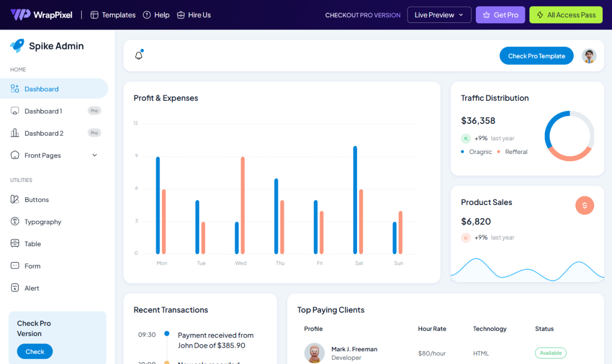Click the Alert sidebar icon

(15, 288)
